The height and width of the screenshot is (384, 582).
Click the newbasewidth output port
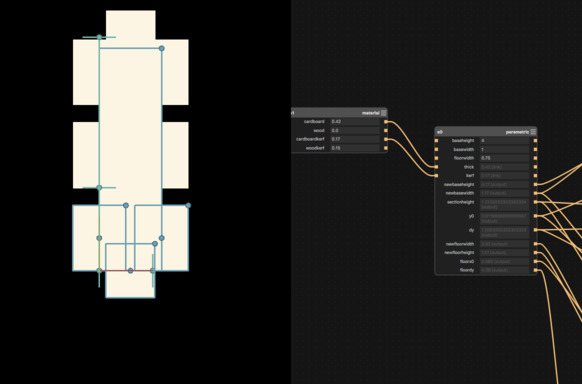535,193
